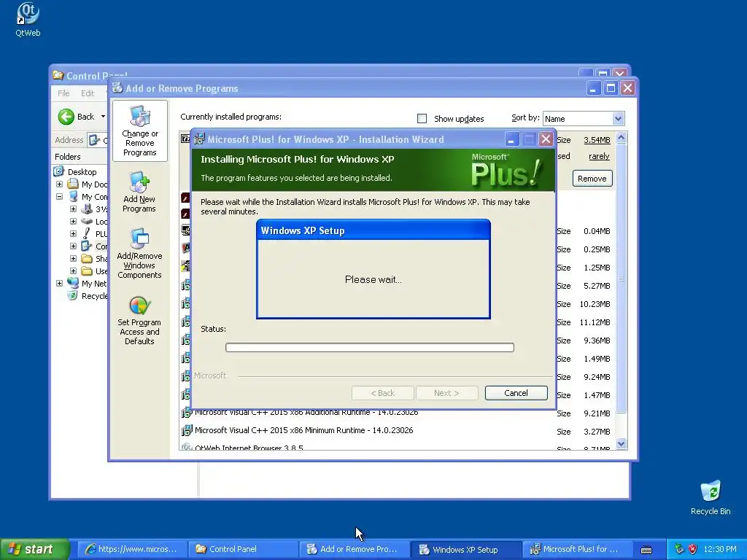This screenshot has height=560, width=747.
Task: Toggle the Show updates checkbox
Action: pos(422,119)
